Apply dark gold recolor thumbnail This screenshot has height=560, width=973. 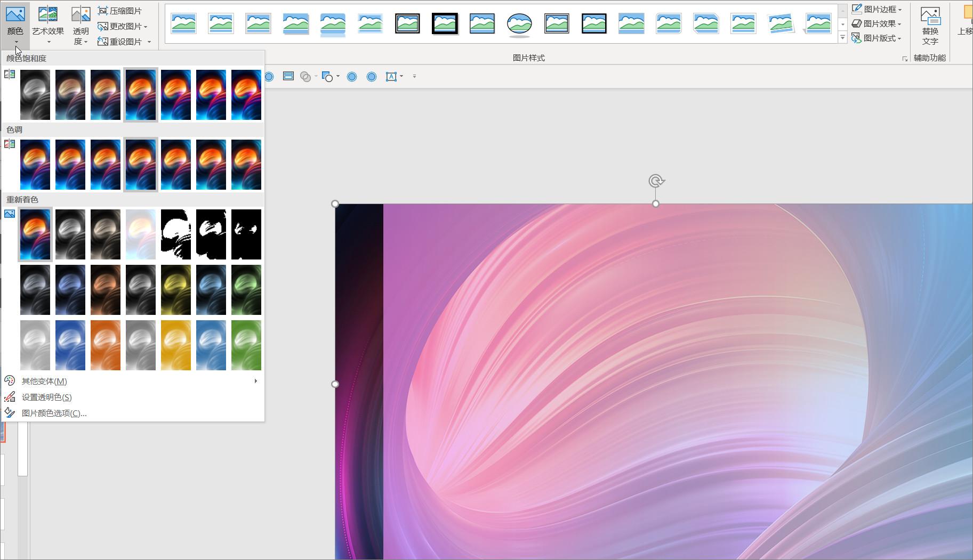click(x=176, y=290)
